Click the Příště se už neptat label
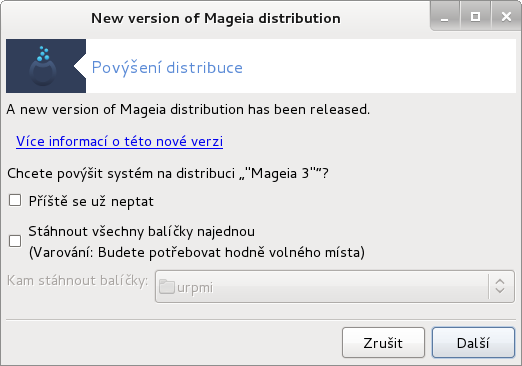Screen dimensions: 522x366 coord(91,201)
